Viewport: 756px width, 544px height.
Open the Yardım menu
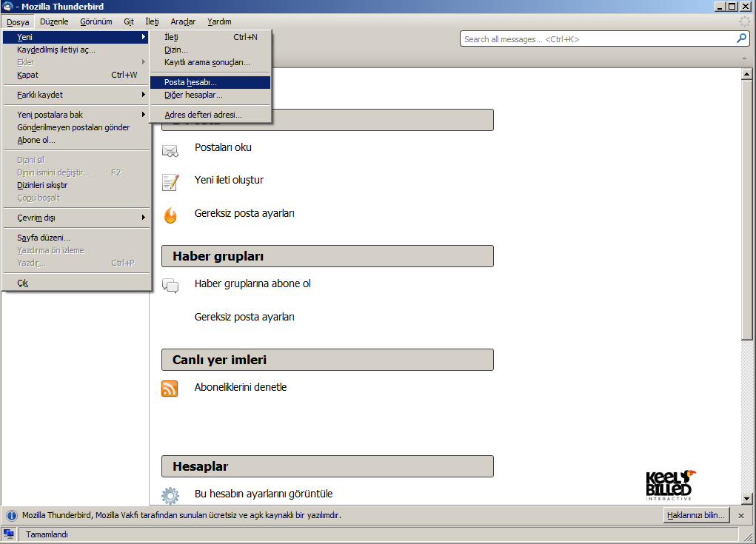coord(219,21)
